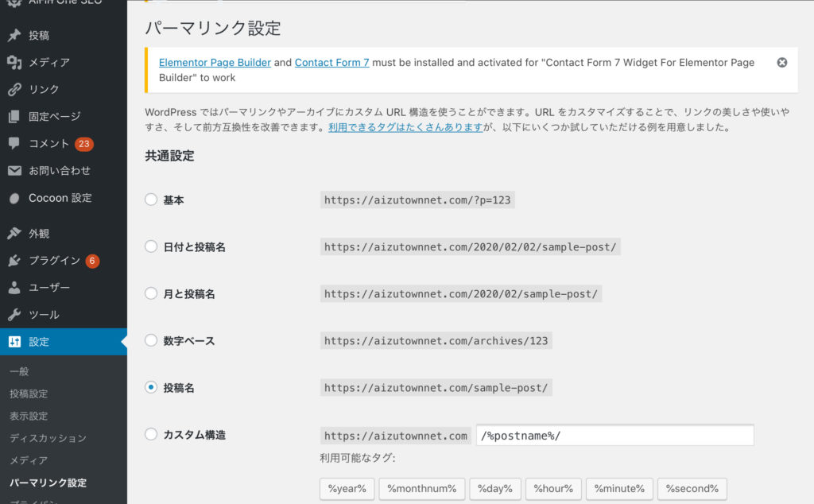This screenshot has width=814, height=504.
Task: Click the media icon beside メディア in the main sidebar
Action: point(14,62)
